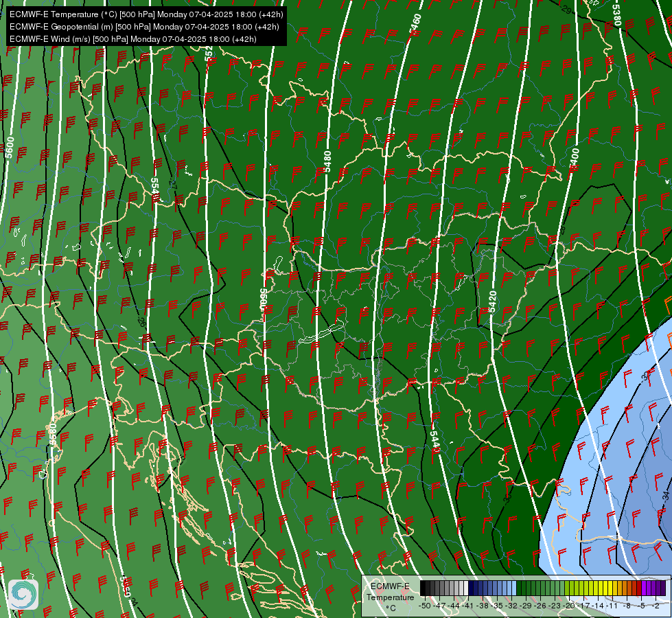Viewport: 672px width, 618px height.
Task: Click the 5420 geopotential contour label
Action: click(492, 302)
